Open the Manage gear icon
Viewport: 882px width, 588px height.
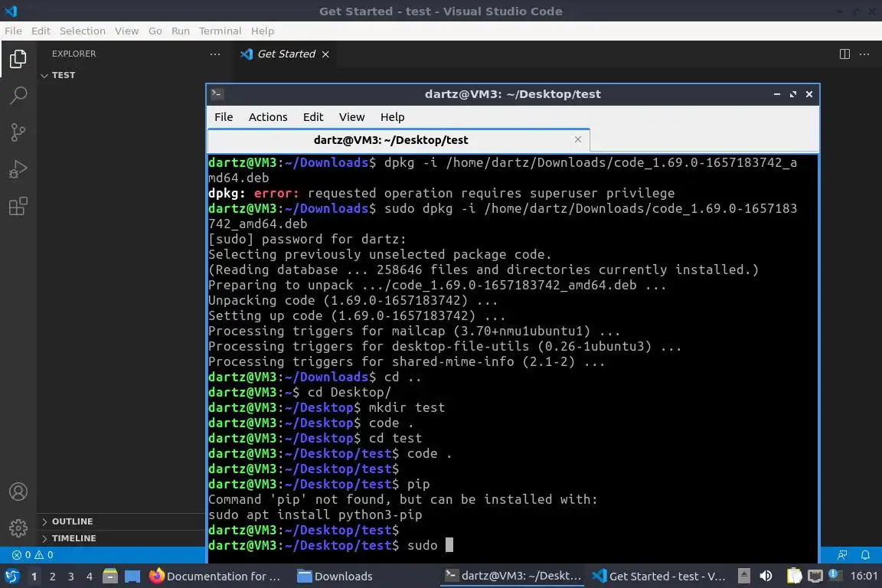pos(18,528)
